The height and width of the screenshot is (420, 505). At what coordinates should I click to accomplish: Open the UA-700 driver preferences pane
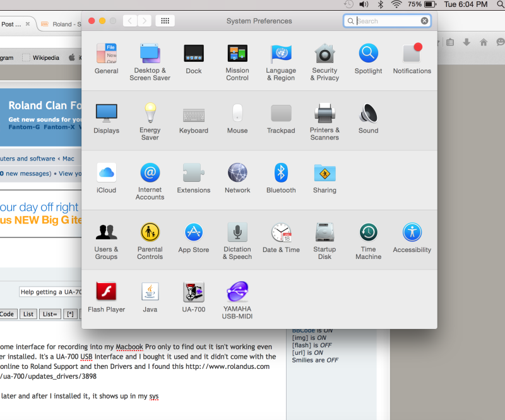(x=194, y=297)
